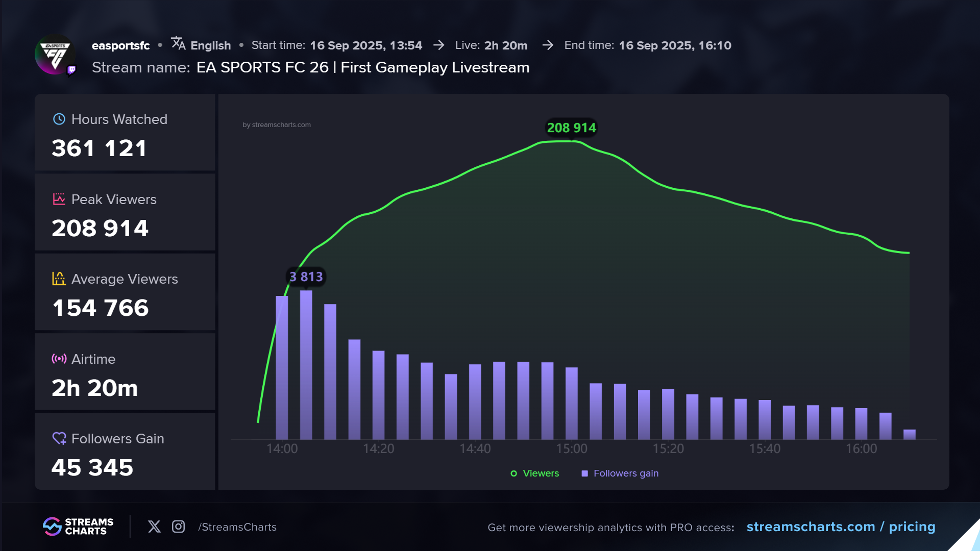Open the streamscharts.com / pricing link
The image size is (980, 551).
tap(841, 527)
